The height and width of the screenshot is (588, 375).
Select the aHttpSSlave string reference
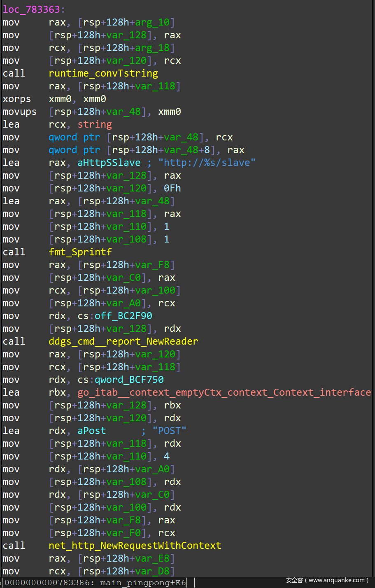point(109,163)
